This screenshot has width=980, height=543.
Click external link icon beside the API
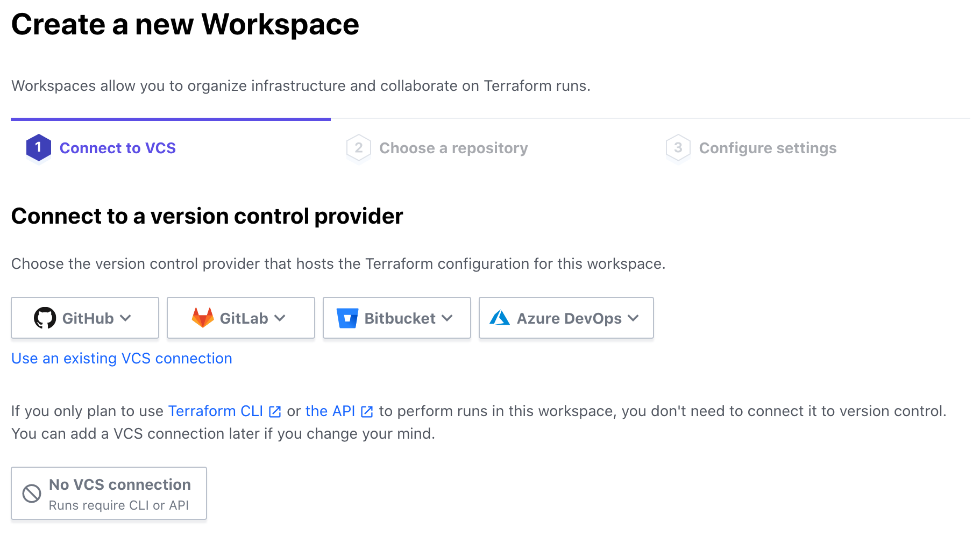click(367, 412)
